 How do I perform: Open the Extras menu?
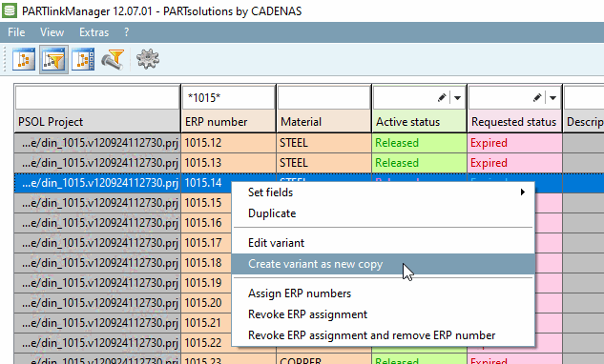pos(94,32)
